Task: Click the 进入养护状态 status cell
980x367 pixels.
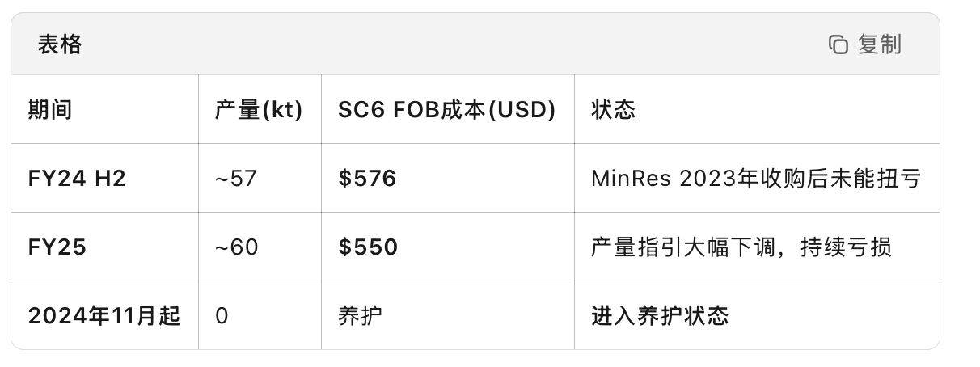Action: [660, 316]
